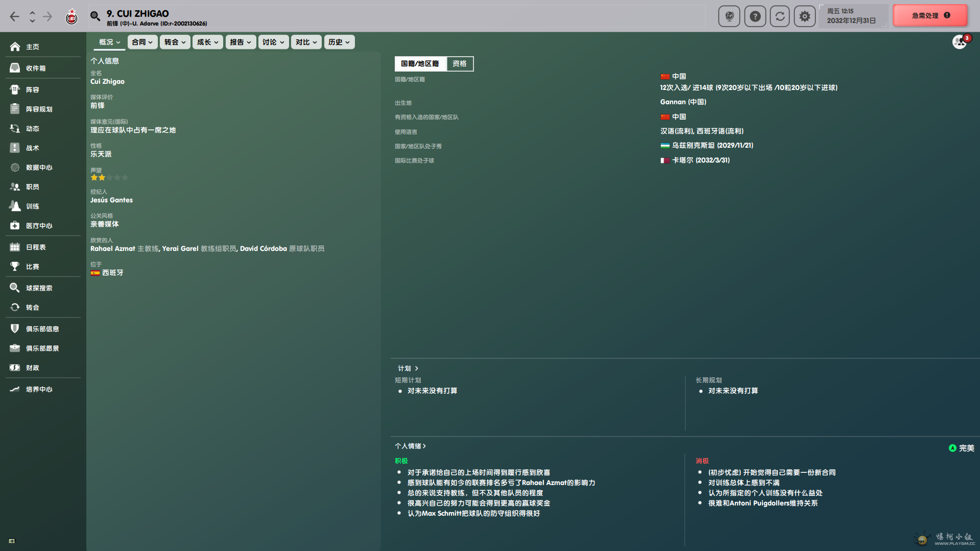The width and height of the screenshot is (980, 551).
Task: Switch to the 国籍/地区籍 toggle tab
Action: click(420, 63)
